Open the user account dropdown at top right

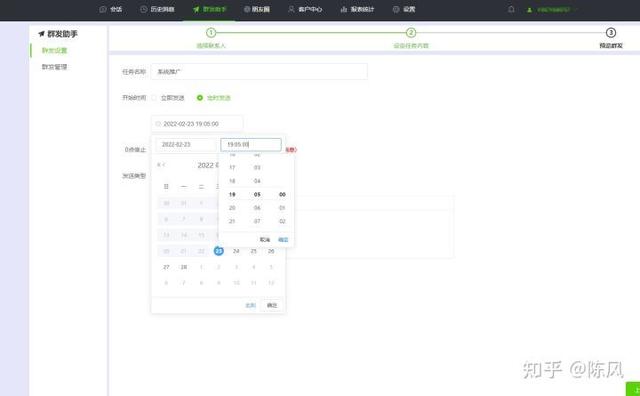553,9
